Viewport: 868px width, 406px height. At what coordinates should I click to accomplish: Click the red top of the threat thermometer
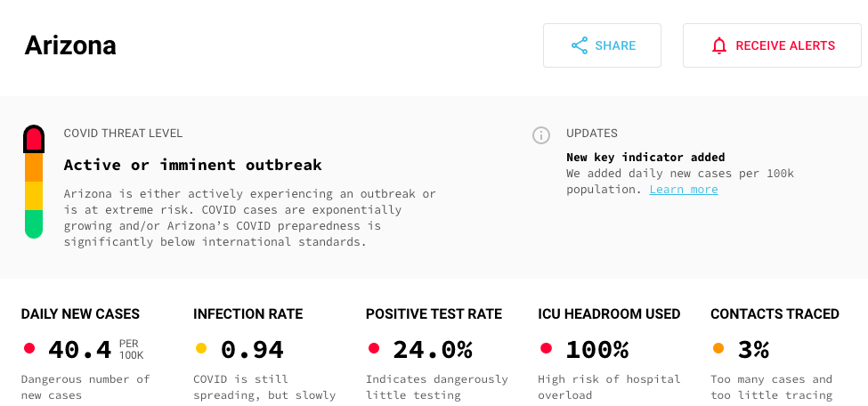pos(34,140)
